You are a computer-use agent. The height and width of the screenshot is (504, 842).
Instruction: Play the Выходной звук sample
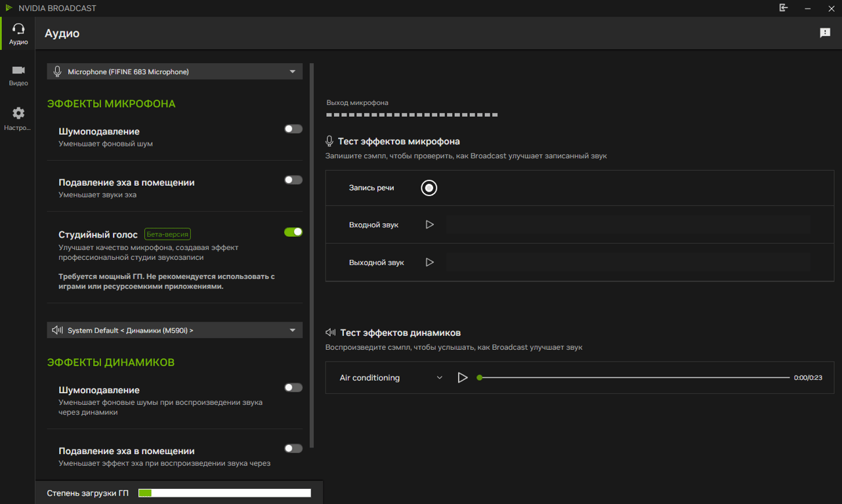click(430, 262)
